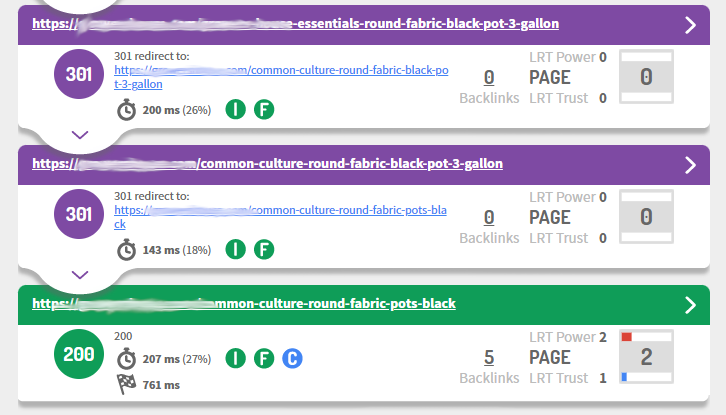Image resolution: width=726 pixels, height=415 pixels.
Task: Click the 0 Backlinks count in first row
Action: pos(489,77)
